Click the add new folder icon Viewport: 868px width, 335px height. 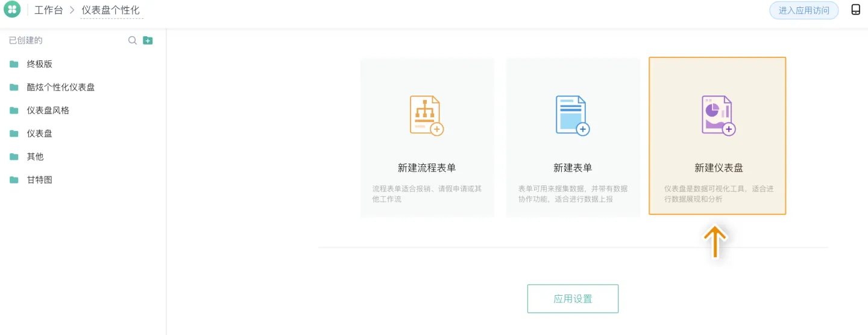148,40
